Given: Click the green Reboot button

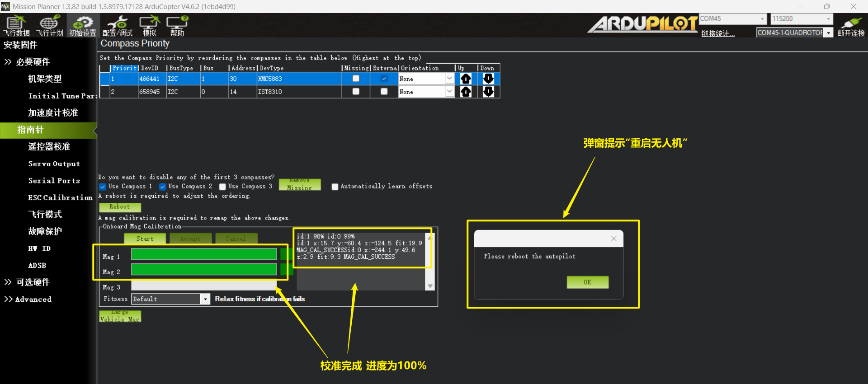Looking at the screenshot, I should point(120,207).
